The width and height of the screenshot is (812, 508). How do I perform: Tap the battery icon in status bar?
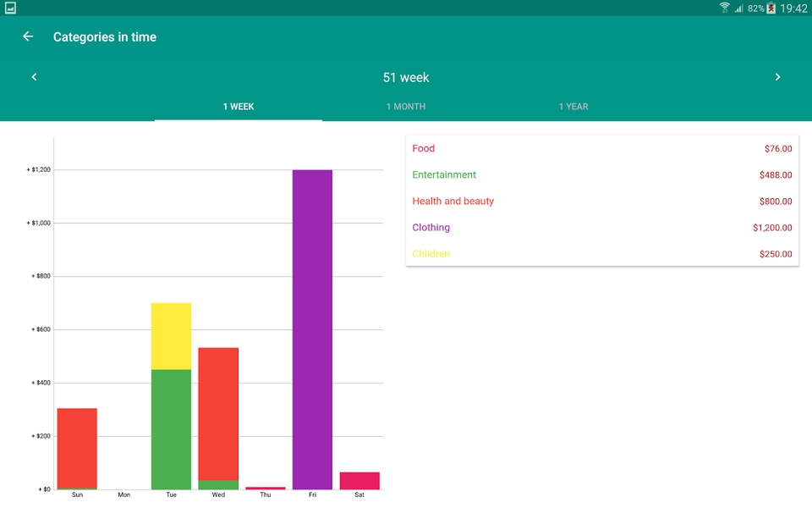pos(771,8)
